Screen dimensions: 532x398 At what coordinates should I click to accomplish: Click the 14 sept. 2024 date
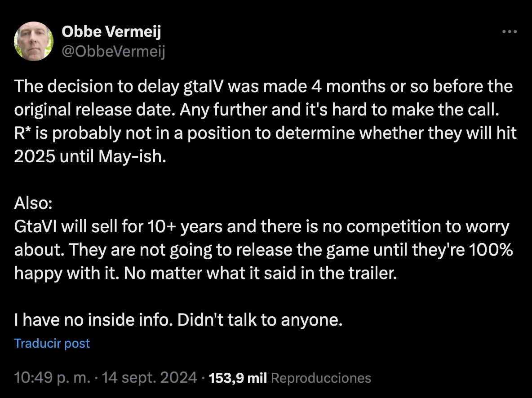[x=149, y=378]
